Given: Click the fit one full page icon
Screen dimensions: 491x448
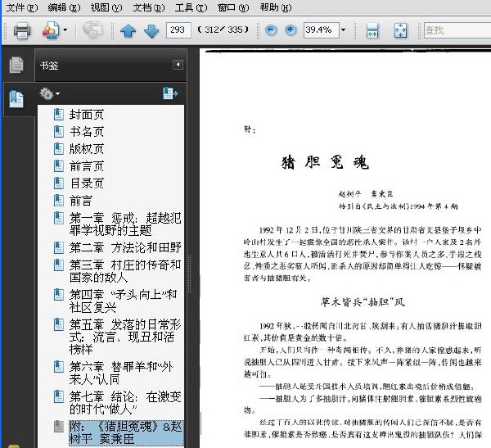Looking at the screenshot, I should coord(400,30).
